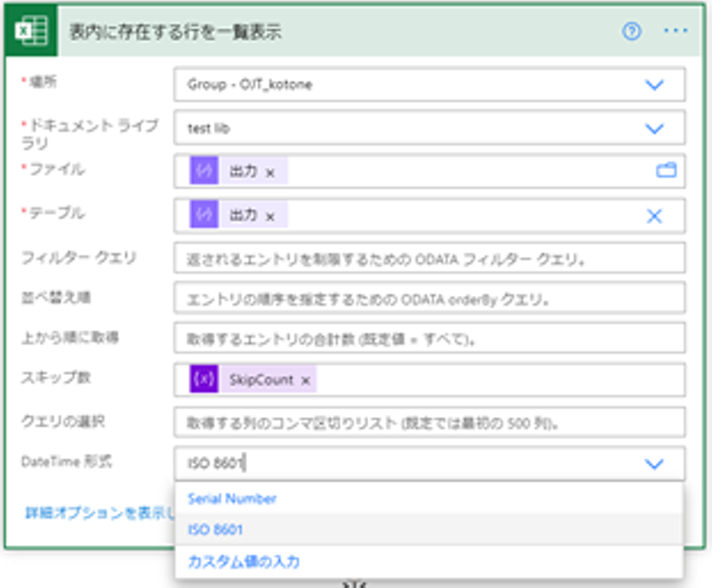The height and width of the screenshot is (588, 712).
Task: Remove the SkipCount variable token
Action: [x=306, y=380]
